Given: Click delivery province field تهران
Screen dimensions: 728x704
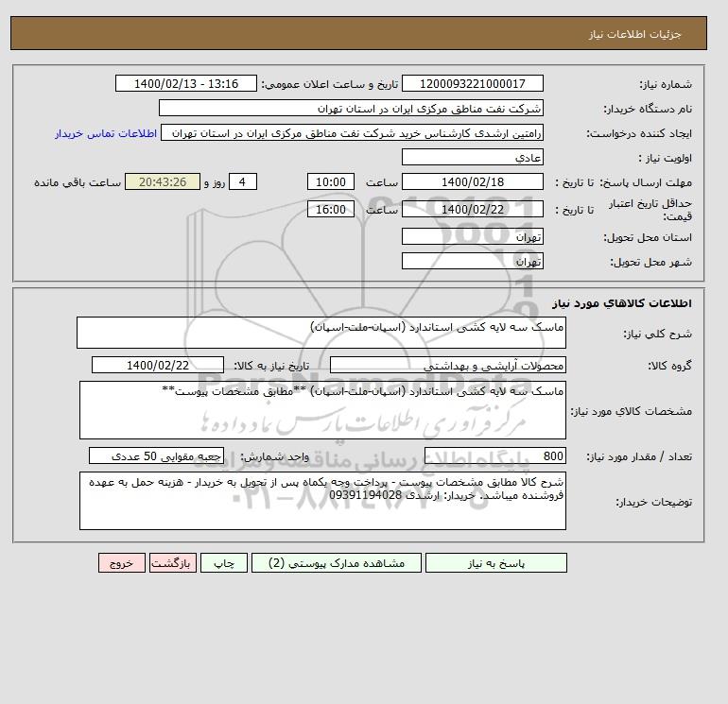Looking at the screenshot, I should (472, 236).
